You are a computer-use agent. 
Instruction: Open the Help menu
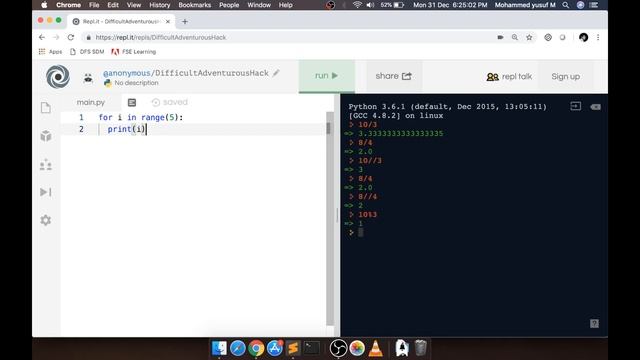click(285, 5)
